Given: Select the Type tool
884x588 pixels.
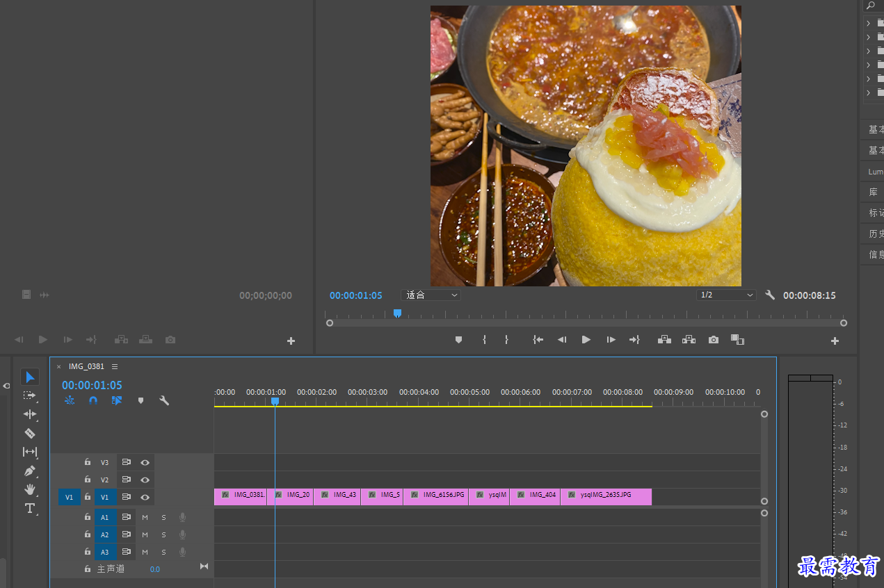Looking at the screenshot, I should pyautogui.click(x=30, y=508).
